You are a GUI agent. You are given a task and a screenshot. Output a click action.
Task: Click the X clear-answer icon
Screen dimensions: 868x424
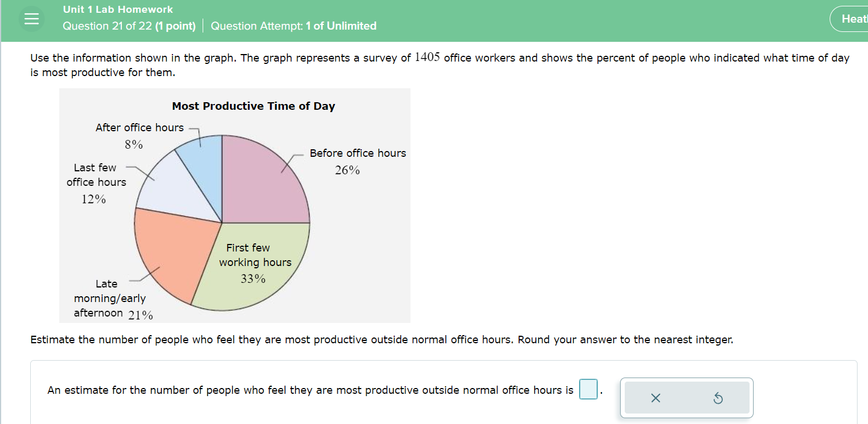pyautogui.click(x=656, y=398)
